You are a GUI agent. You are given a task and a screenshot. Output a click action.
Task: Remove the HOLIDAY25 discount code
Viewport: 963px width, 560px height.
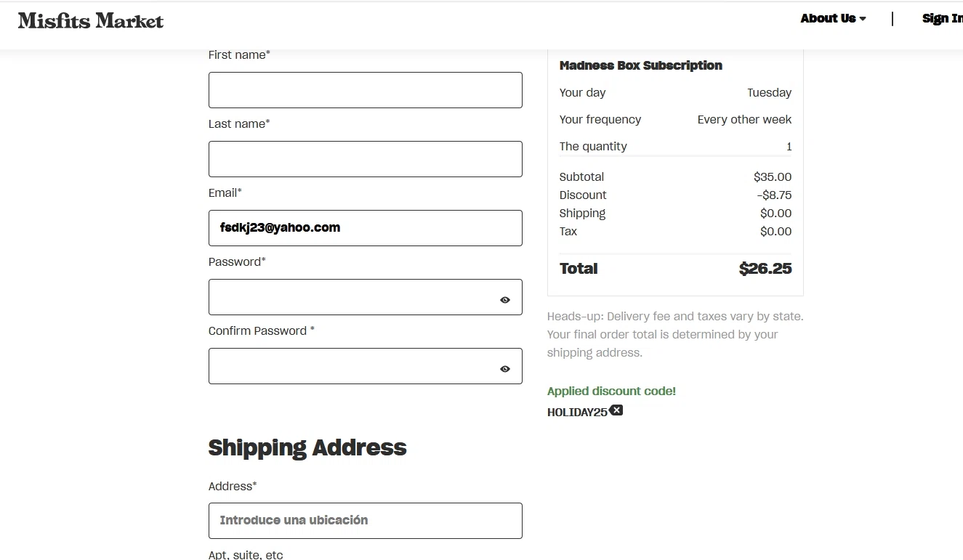[x=616, y=410]
